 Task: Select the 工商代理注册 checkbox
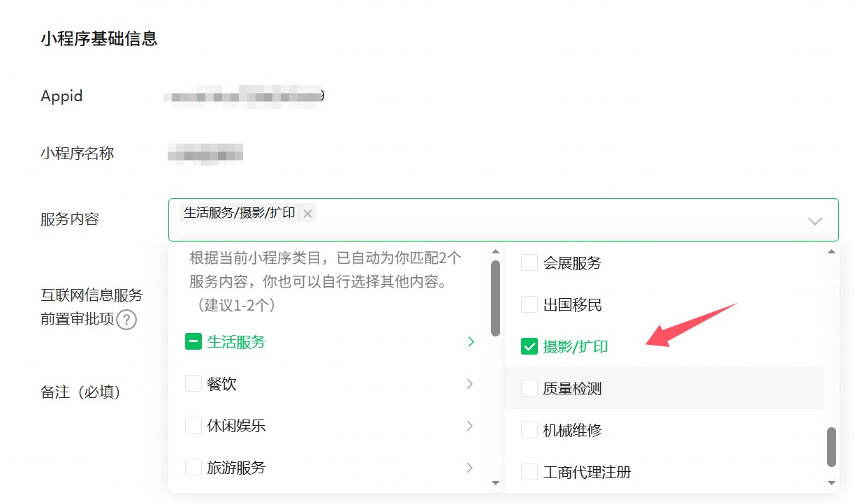point(529,472)
